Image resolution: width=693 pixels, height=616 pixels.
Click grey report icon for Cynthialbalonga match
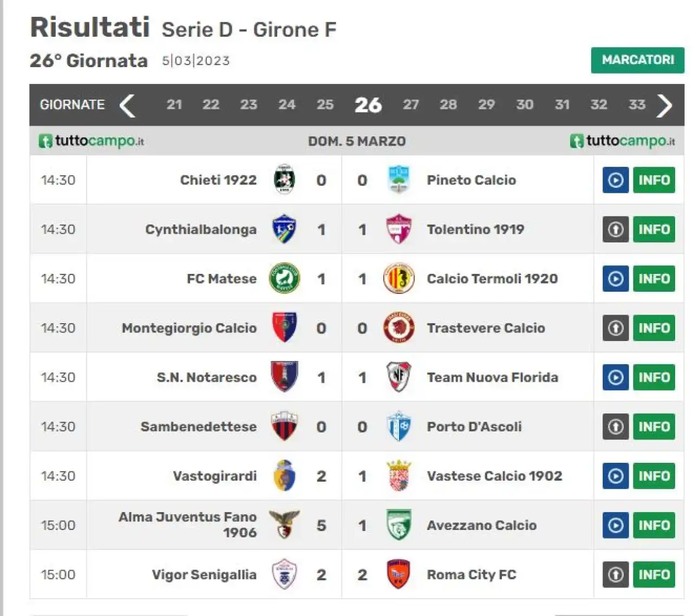pyautogui.click(x=616, y=230)
